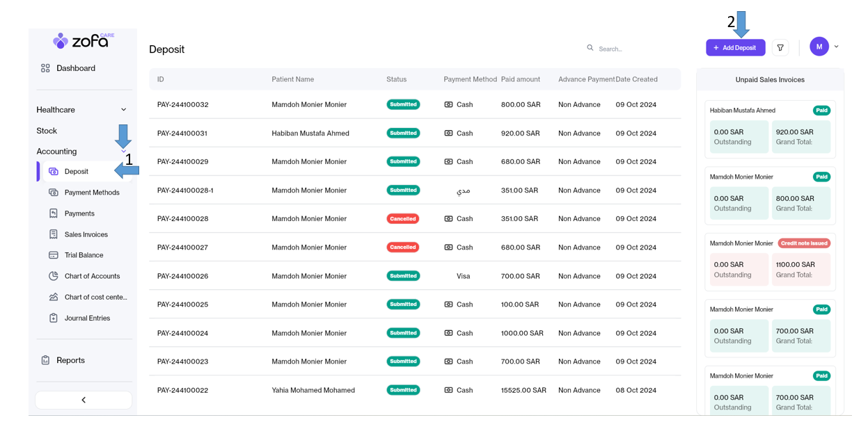Click the filter funnel icon
868x445 pixels.
(x=780, y=48)
